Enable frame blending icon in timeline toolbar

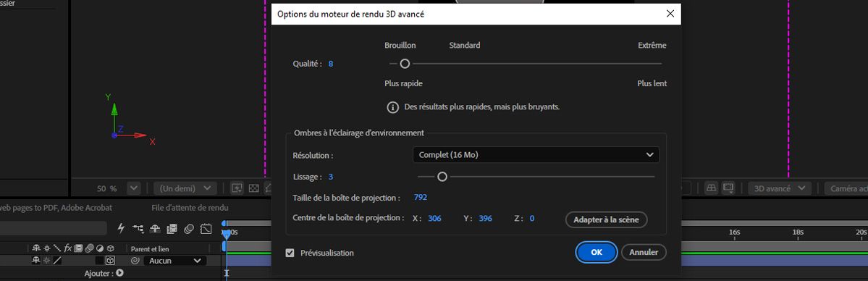(172, 228)
